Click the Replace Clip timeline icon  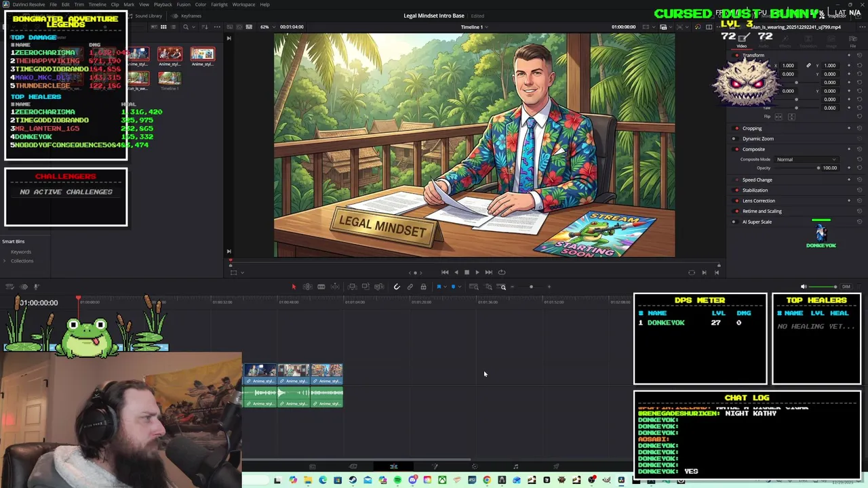tap(379, 287)
